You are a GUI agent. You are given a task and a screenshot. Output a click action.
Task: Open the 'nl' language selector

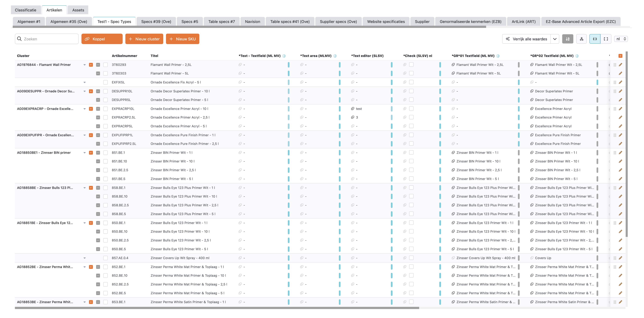click(x=621, y=39)
